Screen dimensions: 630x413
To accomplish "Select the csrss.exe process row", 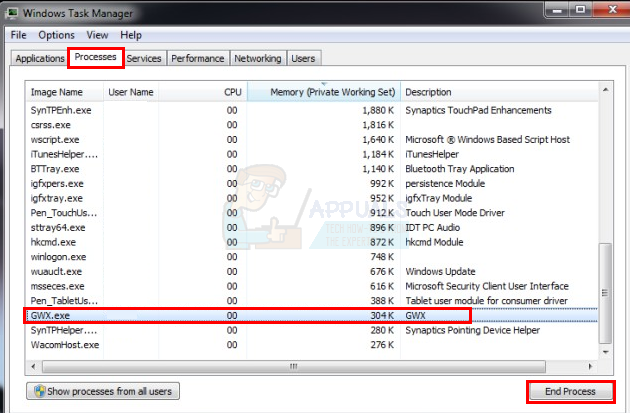I will point(312,125).
